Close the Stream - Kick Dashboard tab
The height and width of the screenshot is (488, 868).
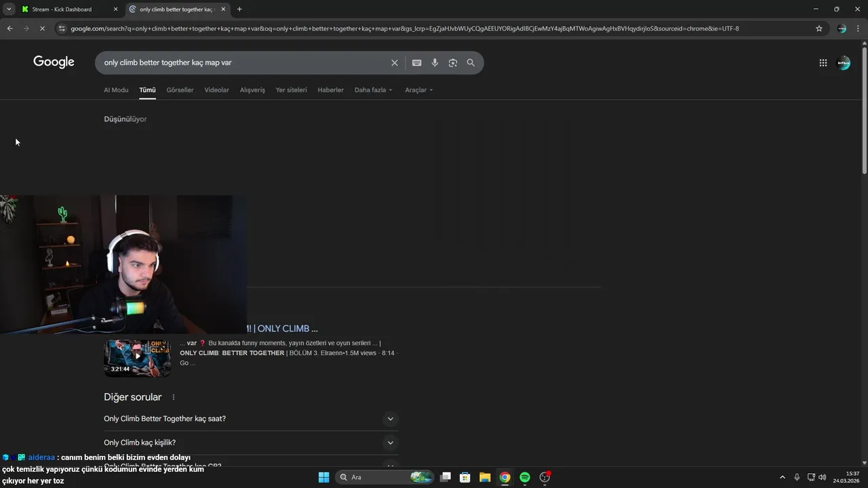point(115,9)
